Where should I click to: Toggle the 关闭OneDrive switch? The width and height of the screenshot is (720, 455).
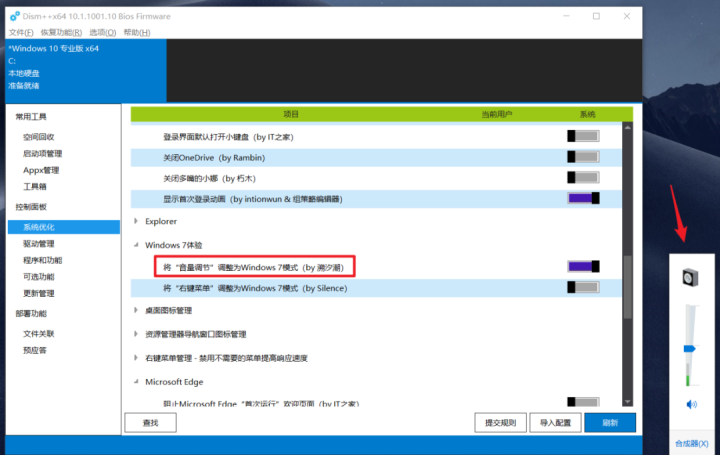[x=583, y=157]
